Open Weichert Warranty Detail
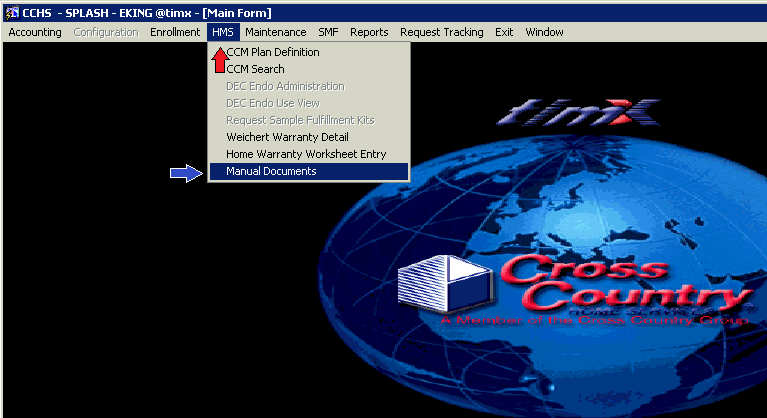This screenshot has width=767, height=418. point(309,137)
